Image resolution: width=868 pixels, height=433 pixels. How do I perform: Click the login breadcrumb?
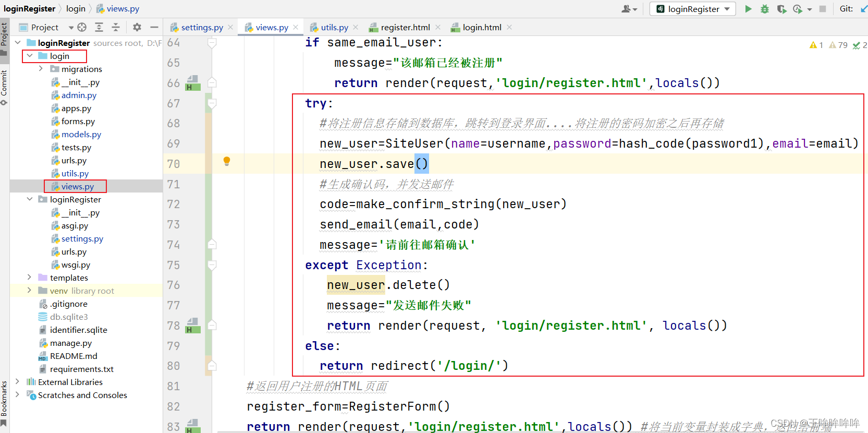(76, 8)
